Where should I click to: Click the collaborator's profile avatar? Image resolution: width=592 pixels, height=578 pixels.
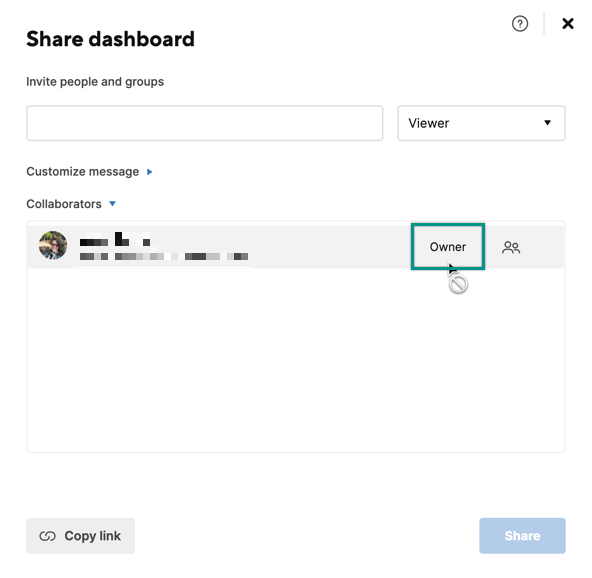53,245
